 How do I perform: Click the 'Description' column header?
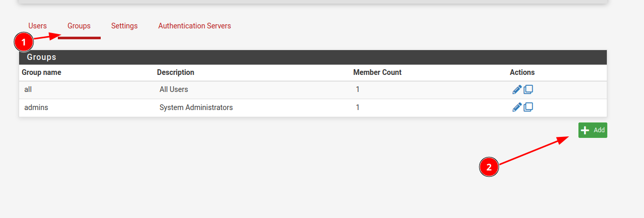(x=176, y=72)
